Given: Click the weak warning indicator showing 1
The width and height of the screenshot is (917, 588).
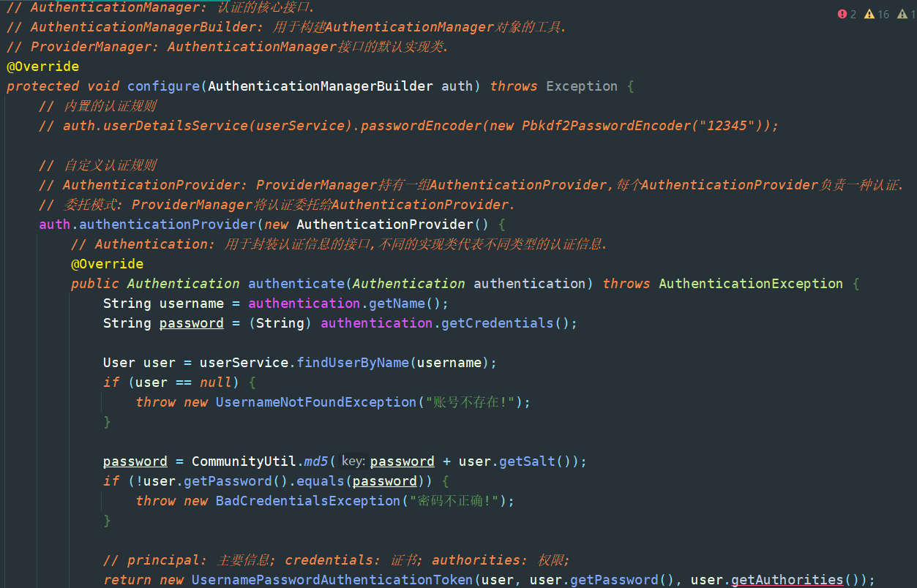Looking at the screenshot, I should [906, 14].
